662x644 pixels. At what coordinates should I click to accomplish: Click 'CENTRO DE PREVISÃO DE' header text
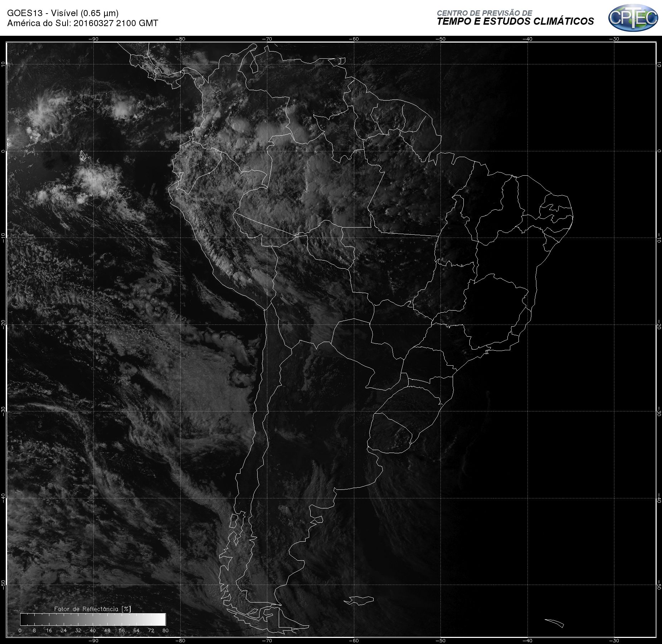point(485,13)
